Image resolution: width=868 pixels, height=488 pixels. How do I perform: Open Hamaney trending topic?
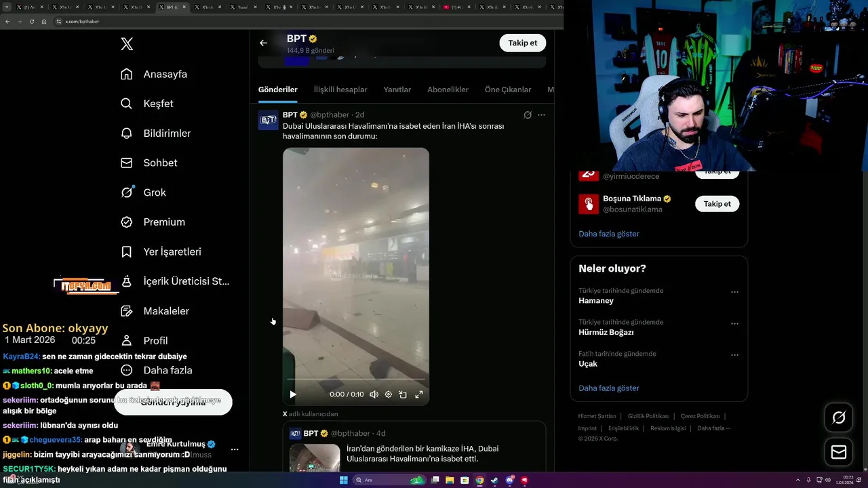(596, 301)
